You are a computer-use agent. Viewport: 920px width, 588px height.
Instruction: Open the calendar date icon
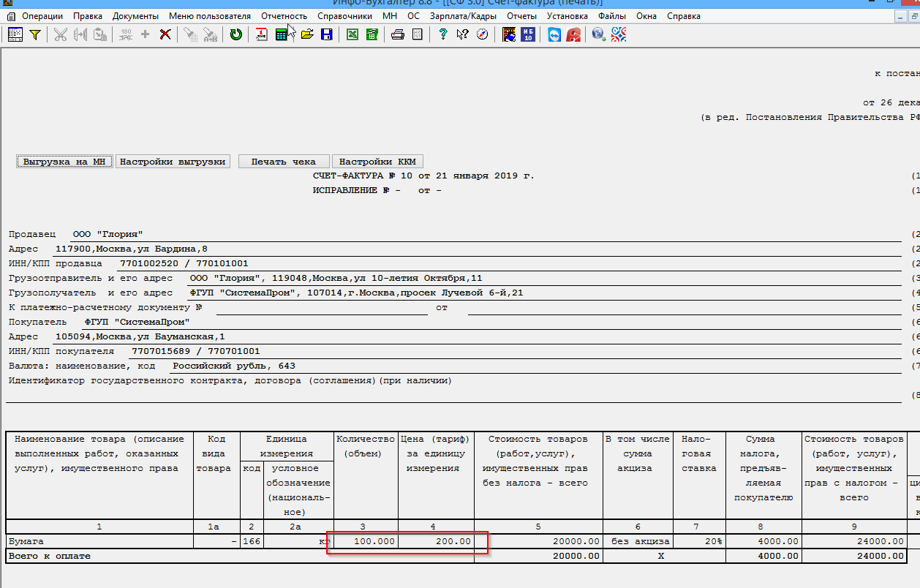point(262,34)
